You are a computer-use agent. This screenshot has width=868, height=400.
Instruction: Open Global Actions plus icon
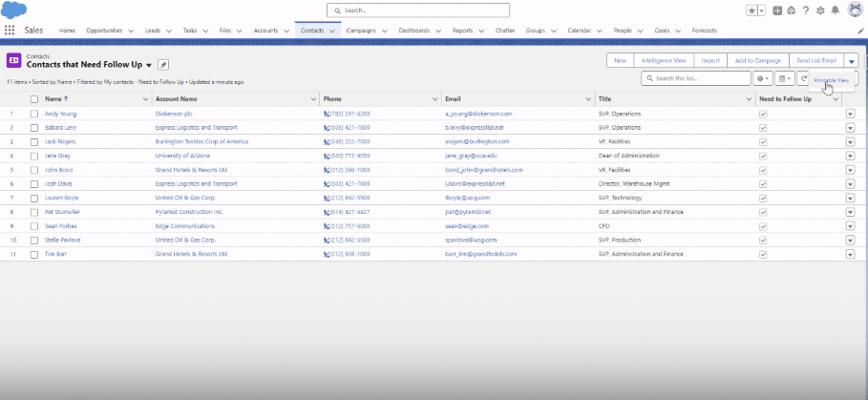tap(778, 11)
